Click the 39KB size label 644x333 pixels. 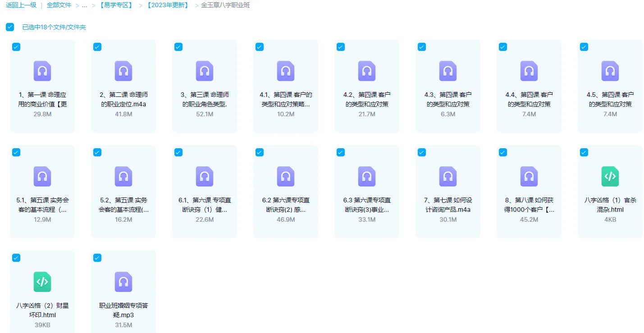pyautogui.click(x=42, y=325)
